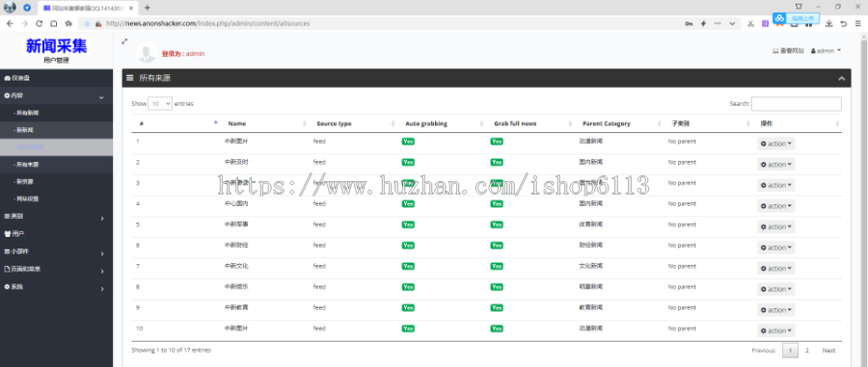Click the blue round icon beside the tab

pyautogui.click(x=27, y=8)
